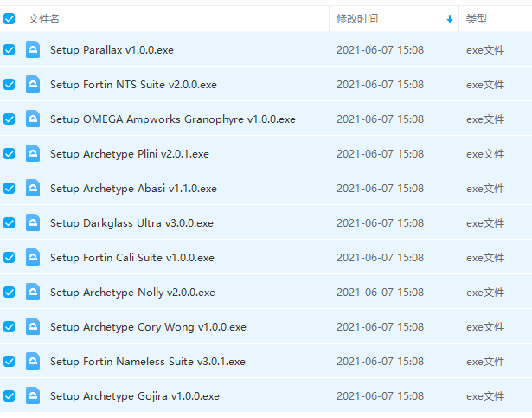Uncheck Archetype Abasi v1.1.0 checkbox
The image size is (532, 418).
point(10,189)
